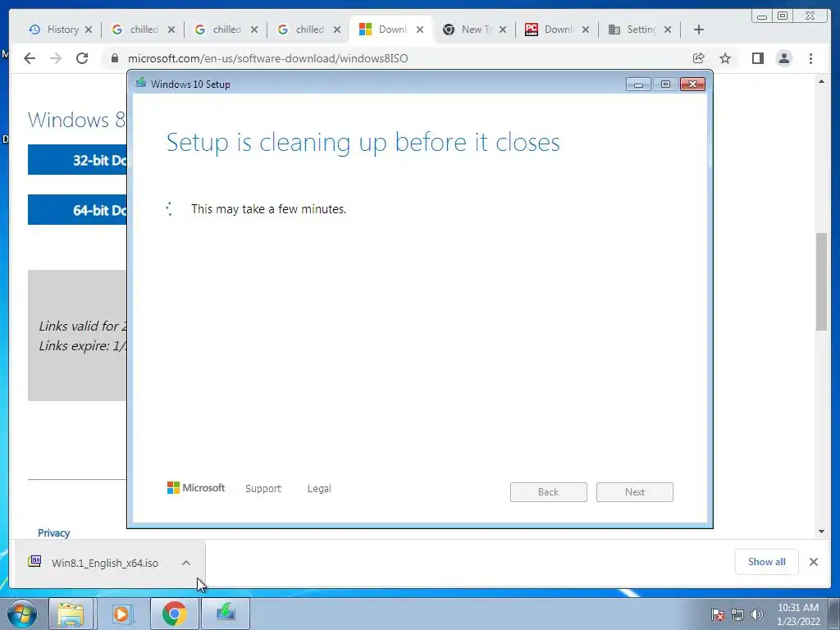Click the scrollbar down arrow
The image size is (840, 630).
(821, 532)
